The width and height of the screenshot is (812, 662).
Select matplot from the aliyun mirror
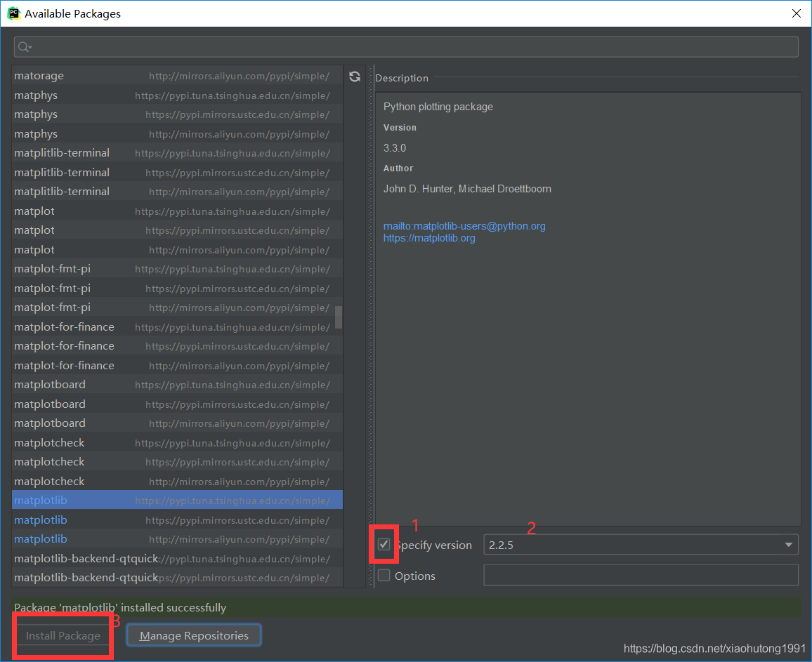177,249
